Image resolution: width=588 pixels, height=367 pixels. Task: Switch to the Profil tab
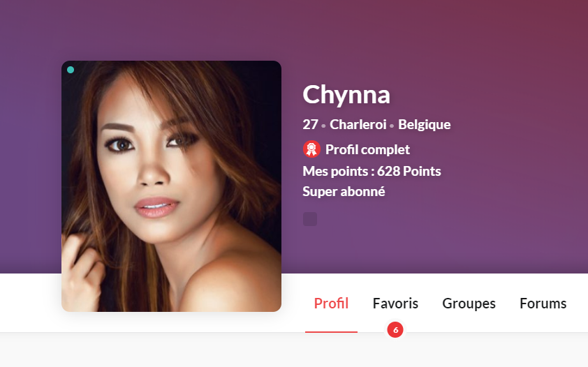click(x=331, y=304)
